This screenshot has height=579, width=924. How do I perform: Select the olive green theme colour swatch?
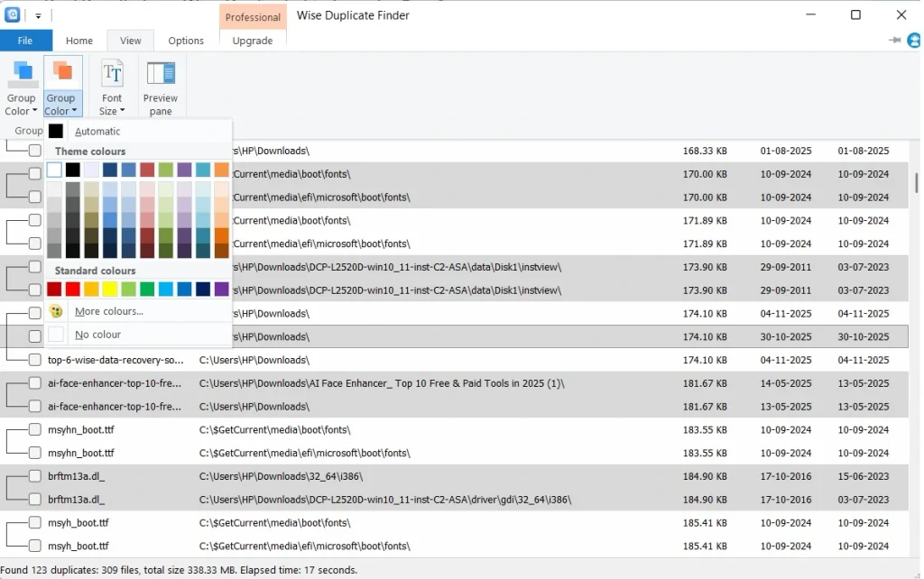point(166,170)
